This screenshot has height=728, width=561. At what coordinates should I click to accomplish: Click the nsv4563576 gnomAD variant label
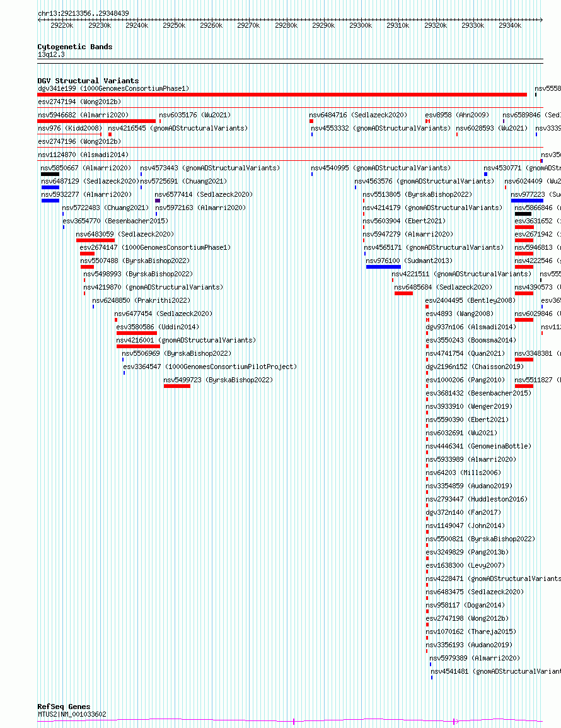(x=425, y=181)
